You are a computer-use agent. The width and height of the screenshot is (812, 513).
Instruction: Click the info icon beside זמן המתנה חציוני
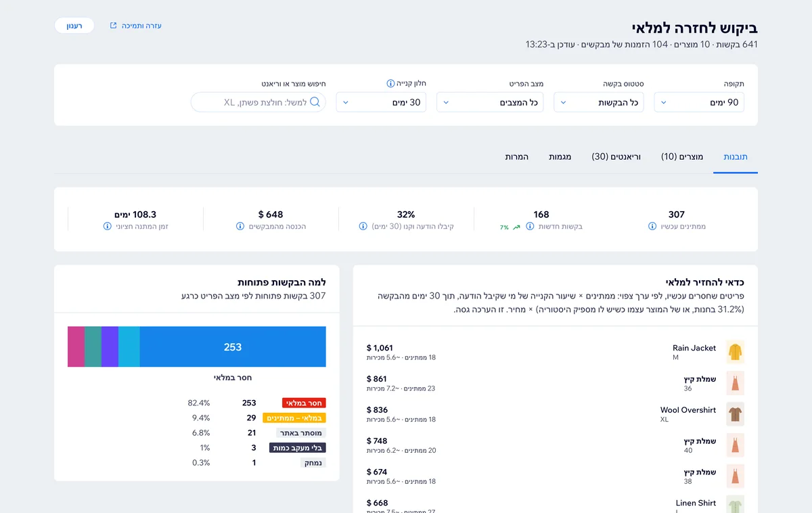pyautogui.click(x=107, y=226)
